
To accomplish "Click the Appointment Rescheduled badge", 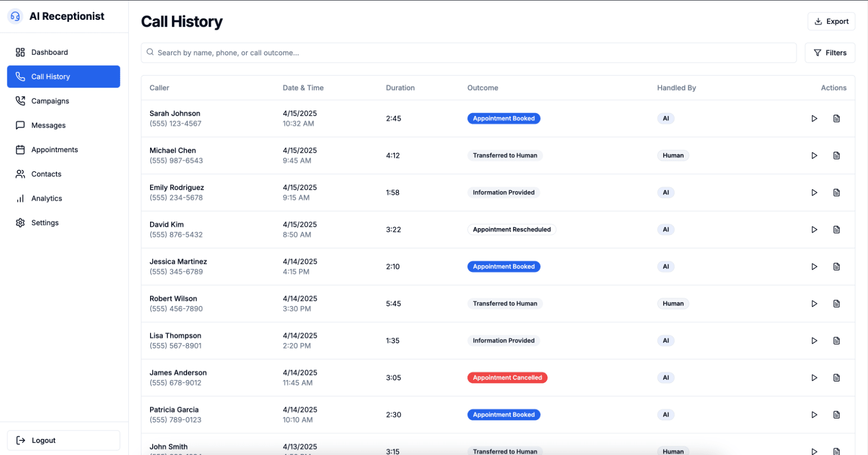I will (x=512, y=230).
